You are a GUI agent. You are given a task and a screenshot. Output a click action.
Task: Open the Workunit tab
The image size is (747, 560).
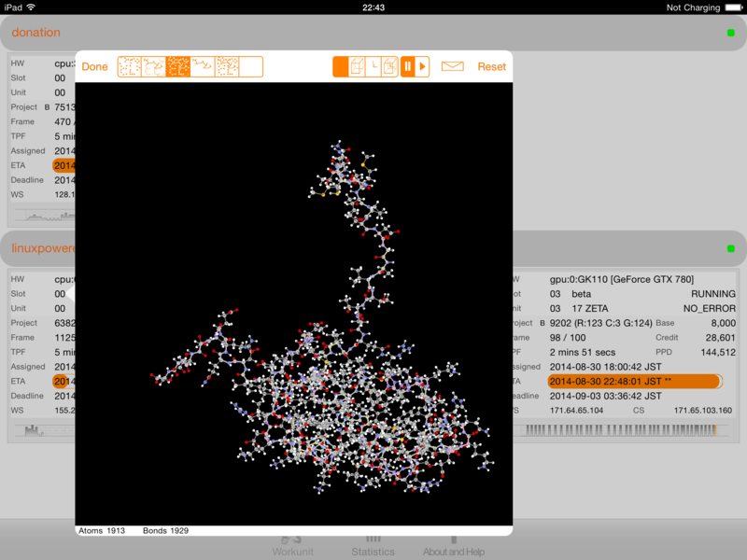pos(292,546)
